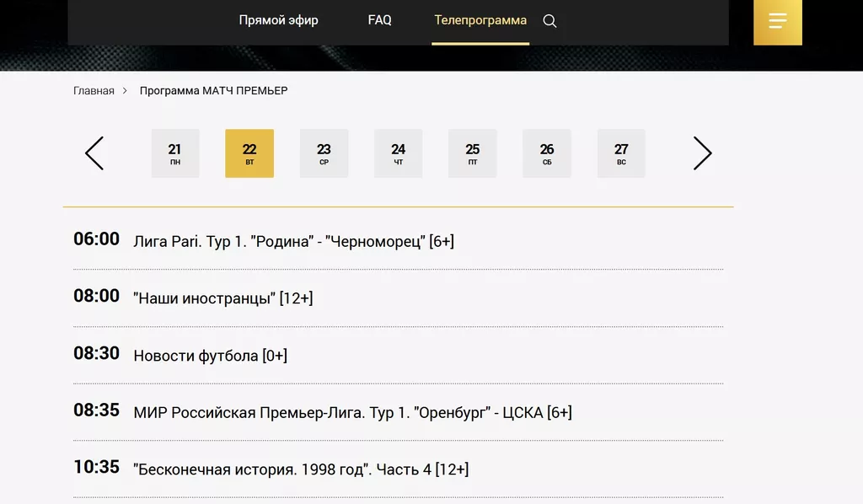Click the forward chevron beside date 27

coord(703,153)
